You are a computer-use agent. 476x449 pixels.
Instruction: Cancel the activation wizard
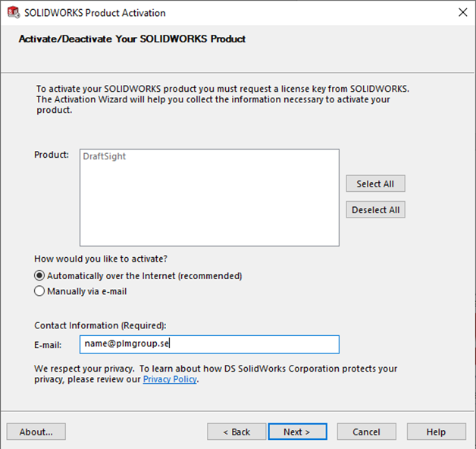pos(366,432)
